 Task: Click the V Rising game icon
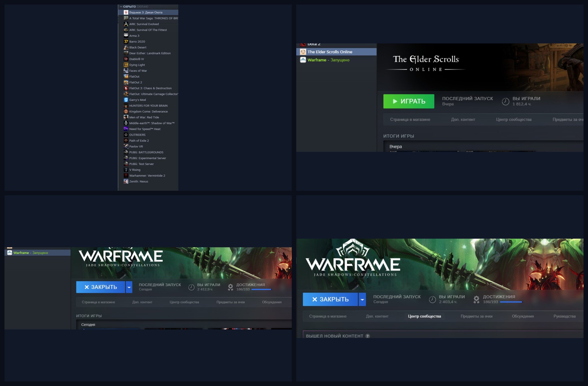pos(126,170)
